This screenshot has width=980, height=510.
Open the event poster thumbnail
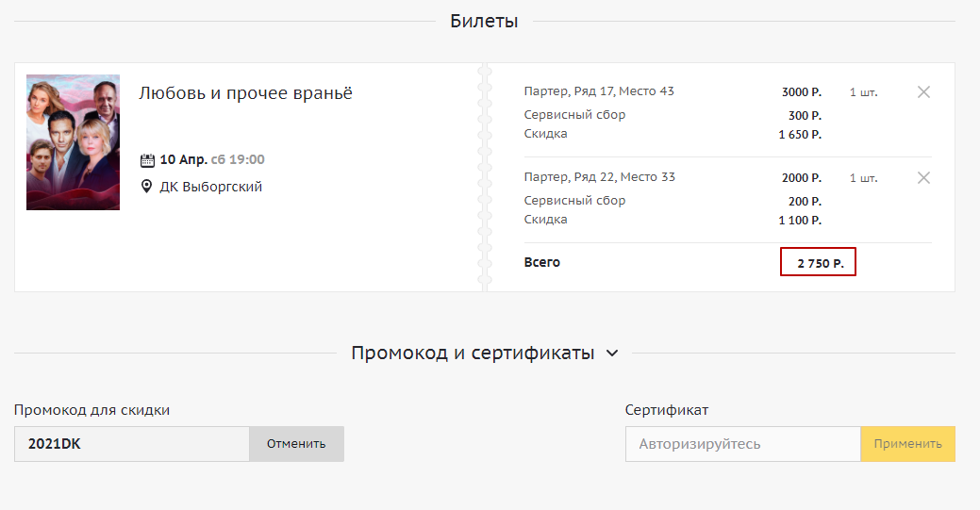point(73,142)
